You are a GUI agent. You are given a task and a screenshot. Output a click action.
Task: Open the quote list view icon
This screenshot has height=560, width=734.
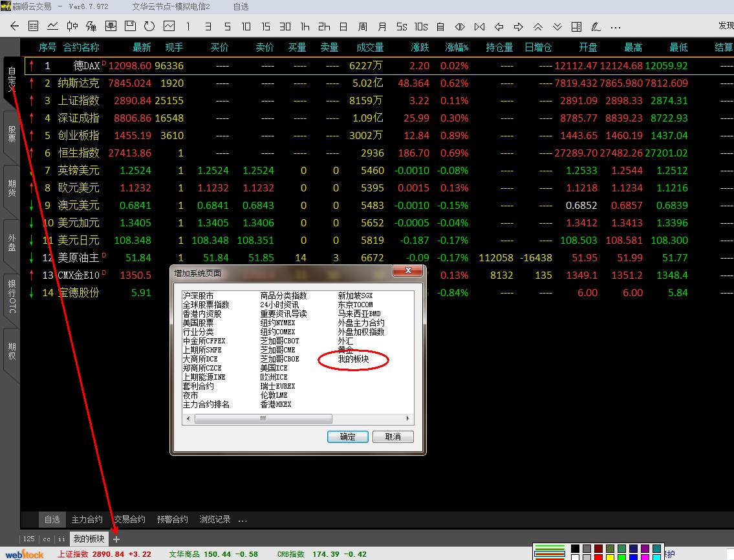click(x=34, y=27)
